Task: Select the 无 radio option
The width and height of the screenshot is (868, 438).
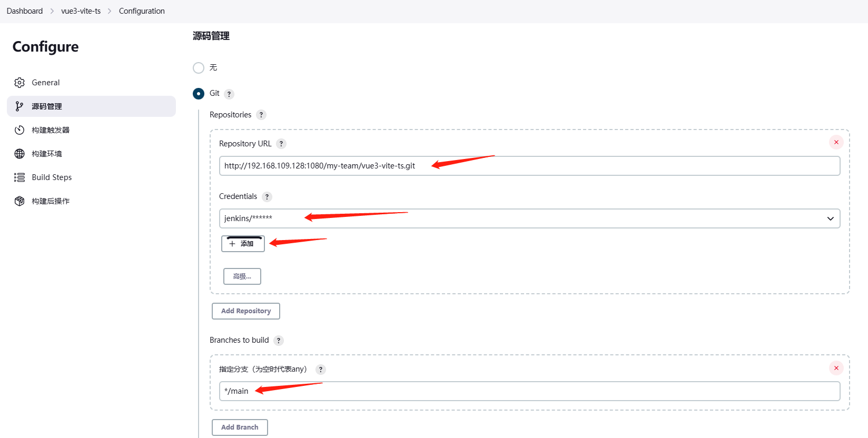Action: point(199,68)
